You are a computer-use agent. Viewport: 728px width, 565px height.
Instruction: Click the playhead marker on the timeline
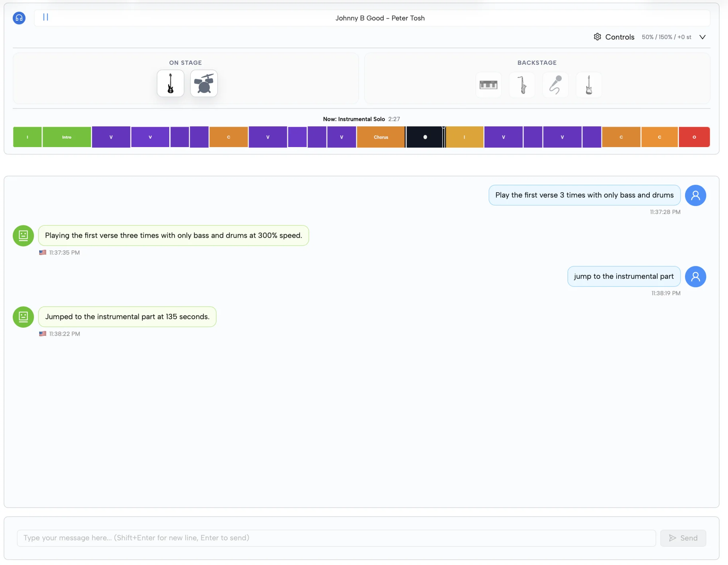[444, 137]
